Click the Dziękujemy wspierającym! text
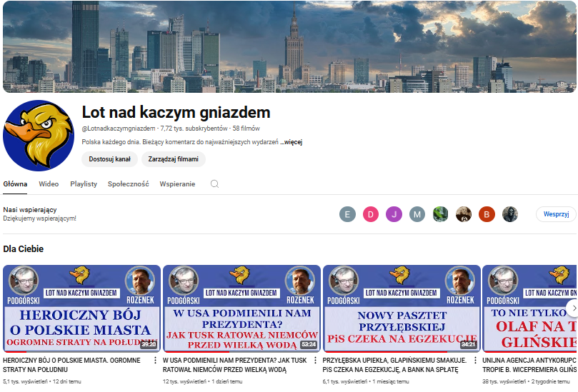Image resolution: width=578 pixels, height=392 pixels. click(x=40, y=218)
